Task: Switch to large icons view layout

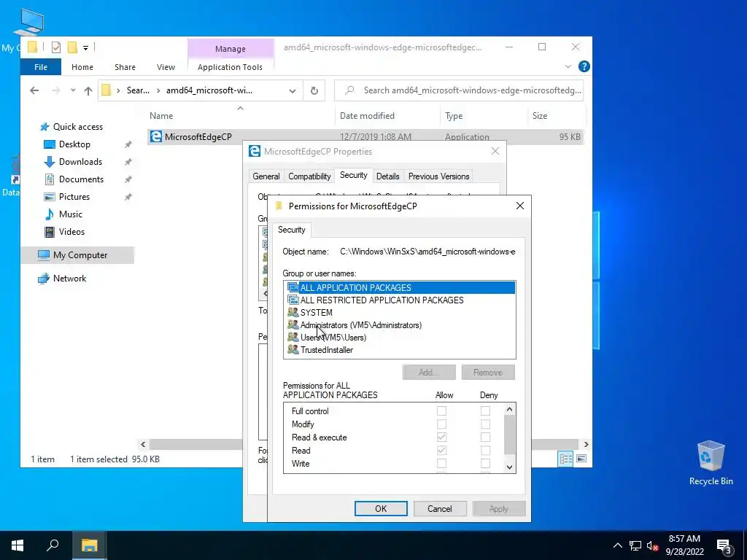Action: pyautogui.click(x=581, y=459)
